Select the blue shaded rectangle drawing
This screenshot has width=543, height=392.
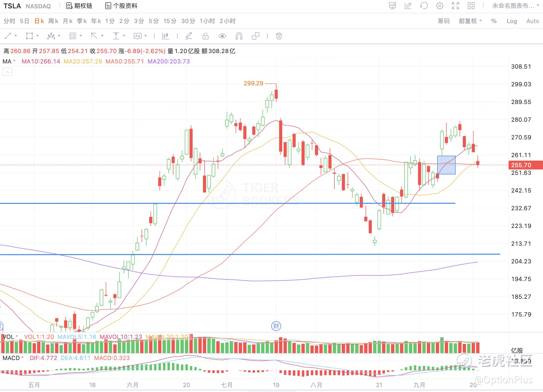click(x=446, y=165)
